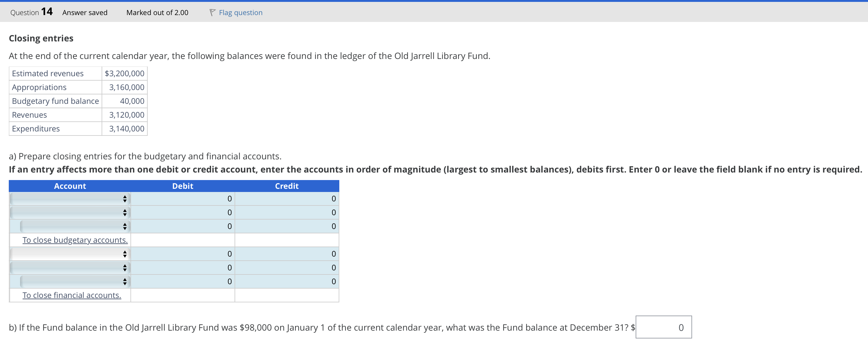Open third indented financial account dropdown

coord(74,282)
